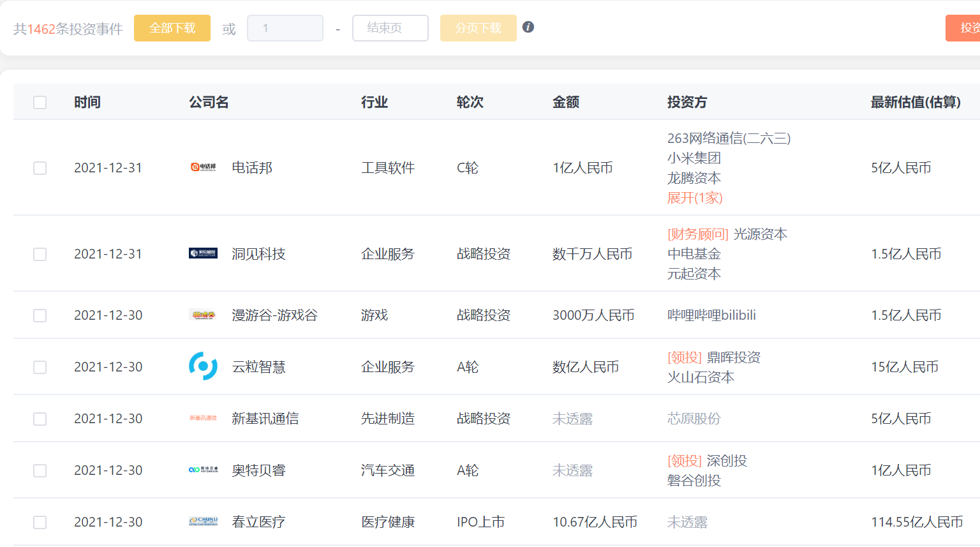Open the 新基讯通信 company logo
The image size is (980, 547).
tap(204, 418)
